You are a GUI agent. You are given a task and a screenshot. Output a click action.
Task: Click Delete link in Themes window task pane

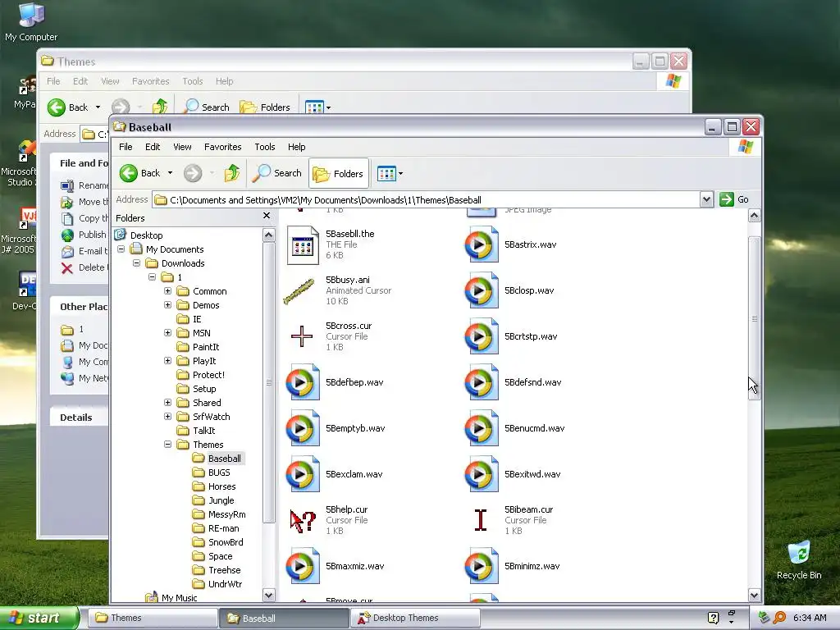(x=84, y=267)
